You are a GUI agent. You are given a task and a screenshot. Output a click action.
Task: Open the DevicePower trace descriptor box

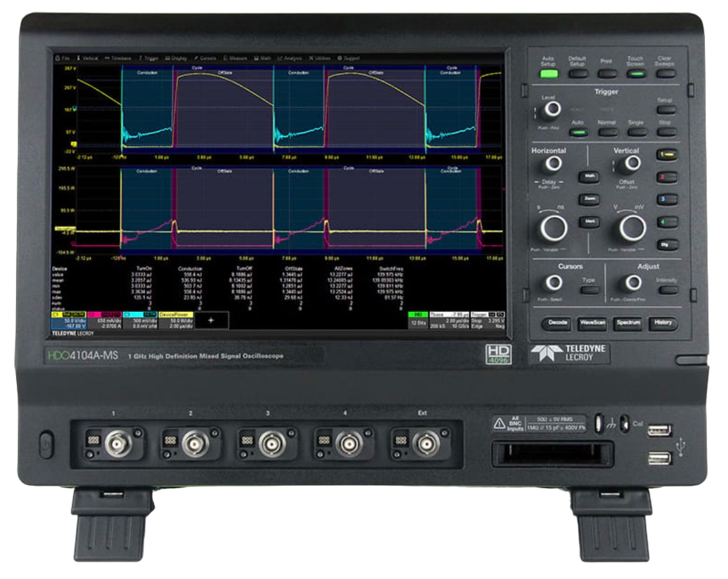point(175,320)
